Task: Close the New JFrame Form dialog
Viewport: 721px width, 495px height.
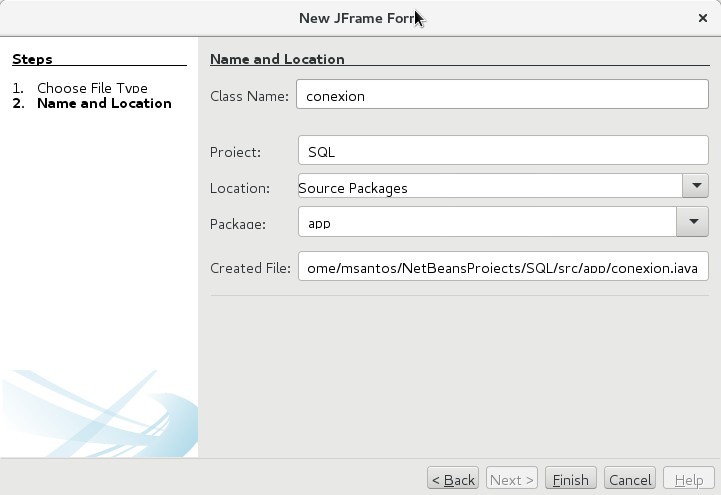Action: click(x=702, y=18)
